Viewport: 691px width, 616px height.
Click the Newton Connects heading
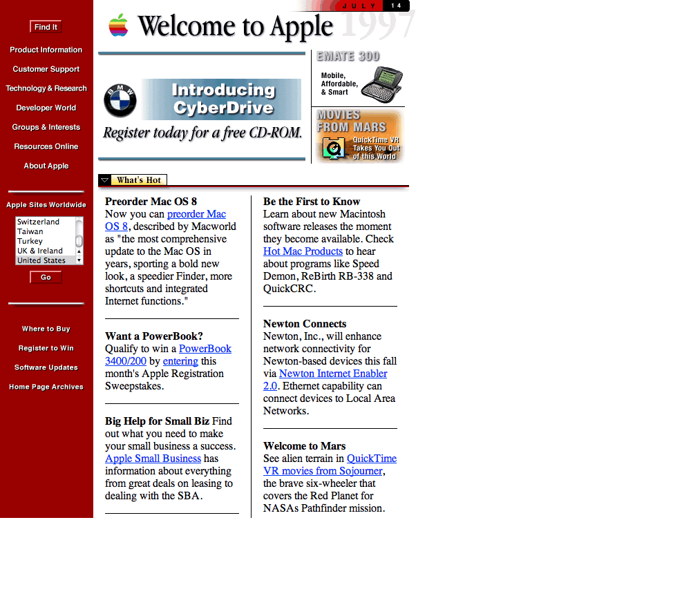pos(305,324)
